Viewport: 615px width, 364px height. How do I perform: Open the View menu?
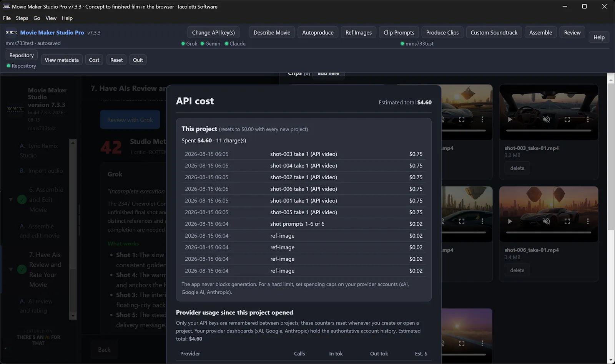[x=51, y=18]
